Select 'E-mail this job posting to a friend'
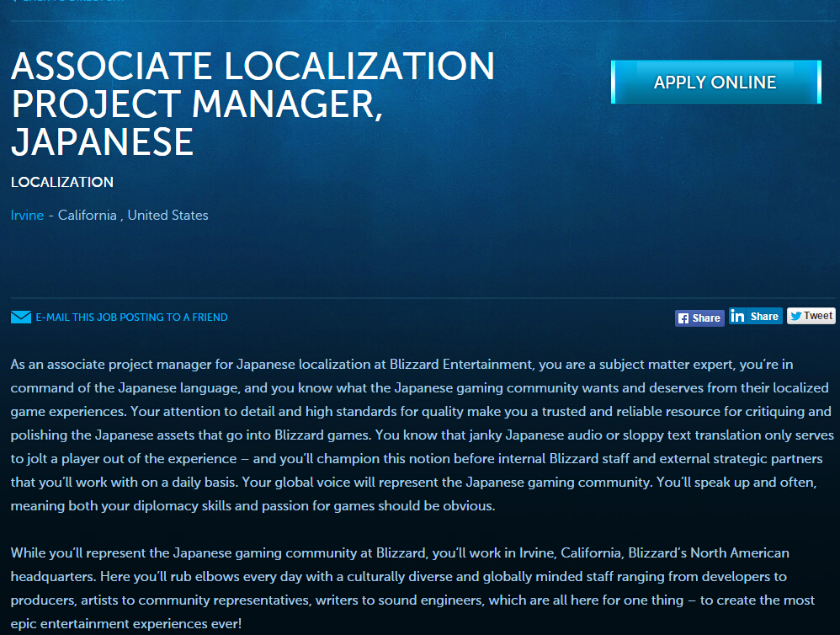Image resolution: width=840 pixels, height=635 pixels. (131, 317)
